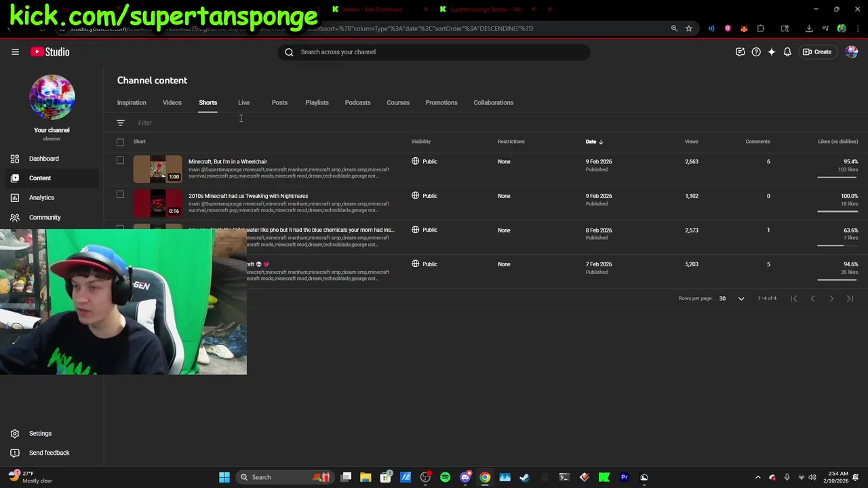Open the account avatar in Studio header
Screen dimensions: 868x488
pos(852,52)
